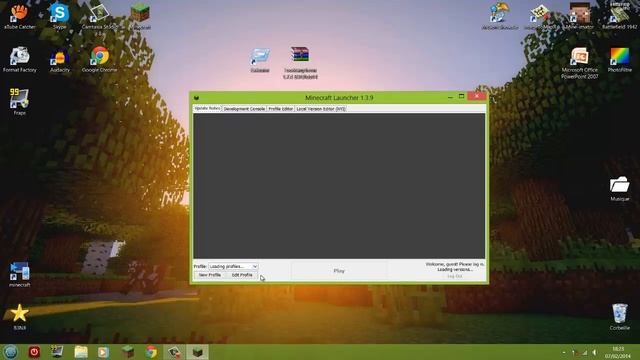This screenshot has height=360, width=640.
Task: Click the network signal tray icon
Action: point(584,352)
